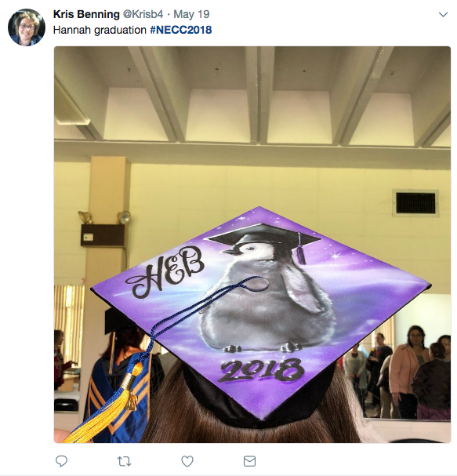Click the reply speech bubble icon
Image resolution: width=457 pixels, height=476 pixels.
(x=61, y=461)
